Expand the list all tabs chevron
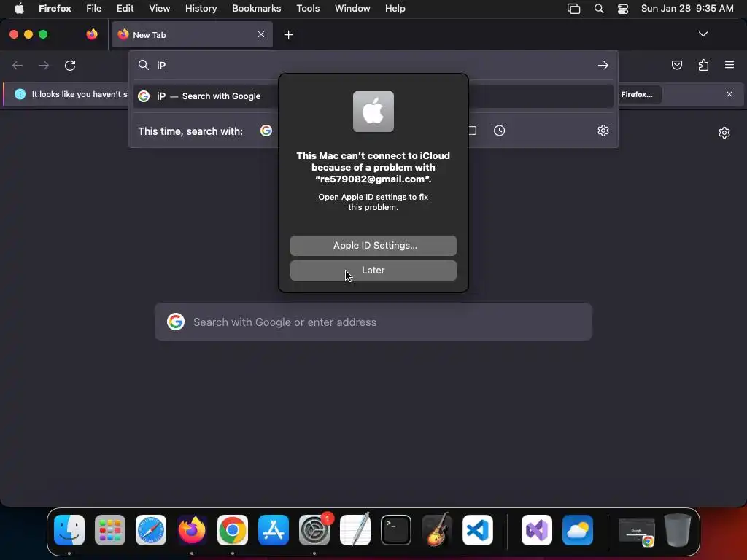The image size is (747, 560). [703, 34]
